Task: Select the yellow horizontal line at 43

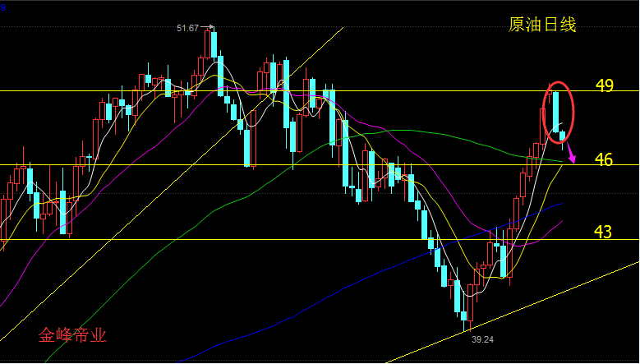Action: click(246, 239)
